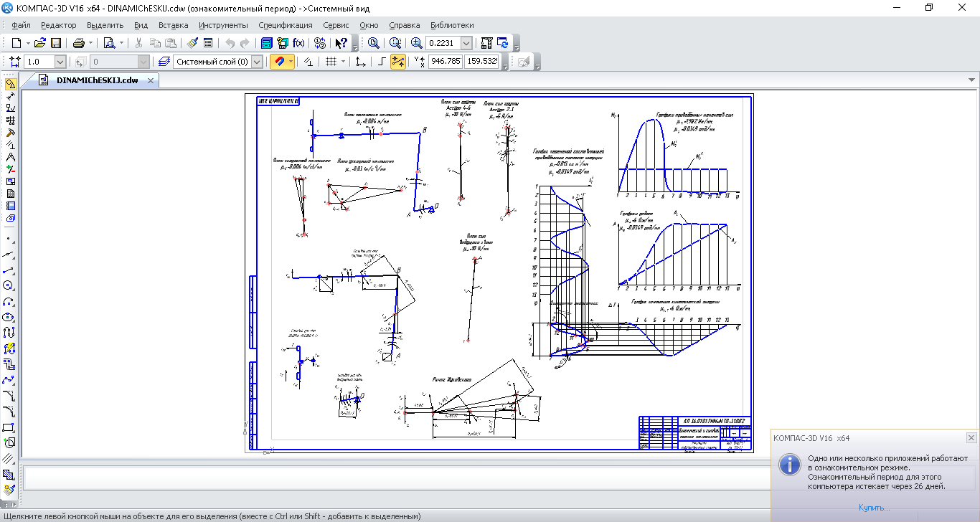Expand snap magnet dropdown arrow

pos(290,62)
